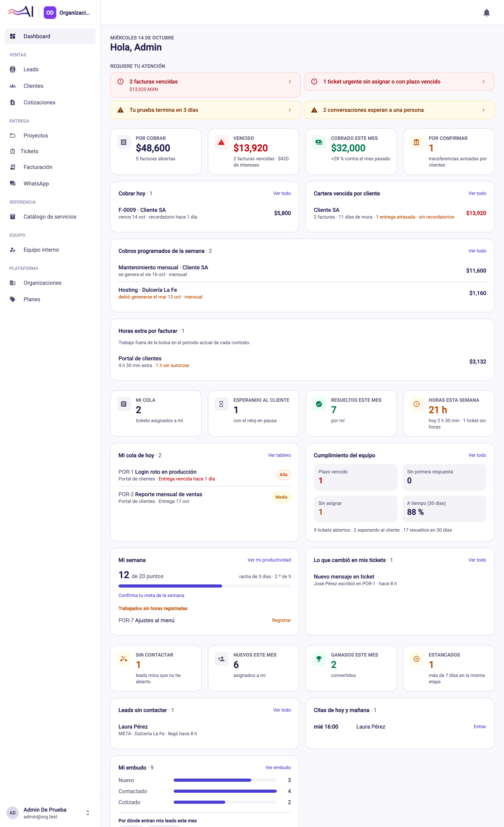This screenshot has width=504, height=827.
Task: Open Equipo interno in the sidebar
Action: coord(50,250)
